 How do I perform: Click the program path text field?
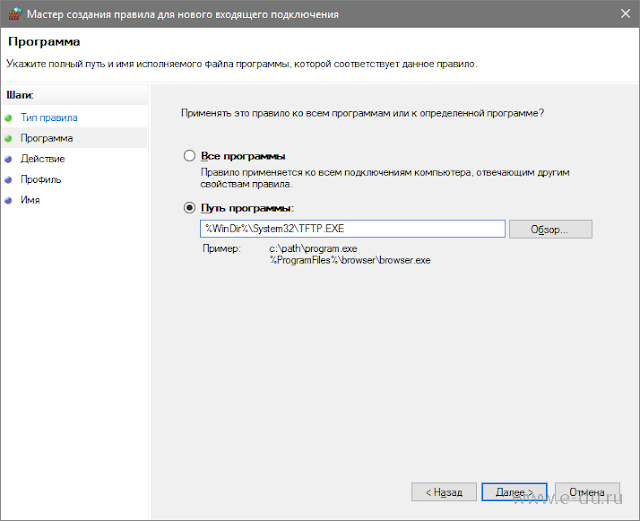pos(353,229)
